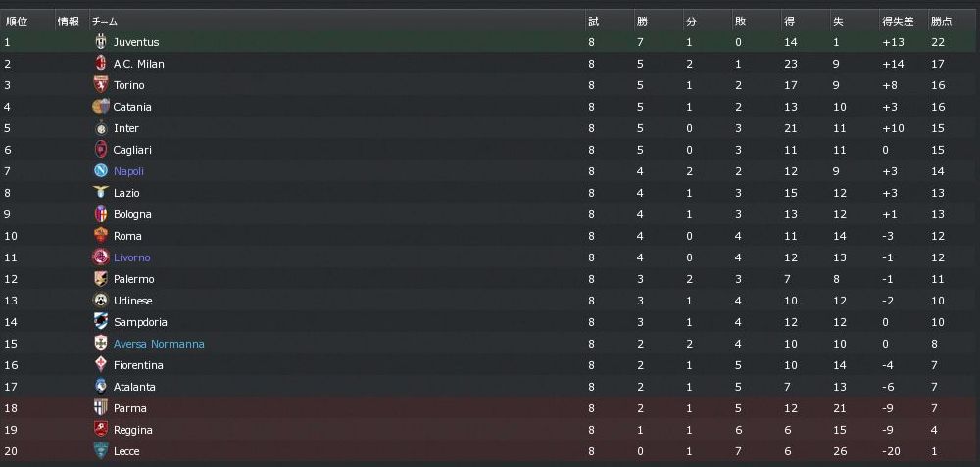Click the Sampdoria club crest icon

100,322
